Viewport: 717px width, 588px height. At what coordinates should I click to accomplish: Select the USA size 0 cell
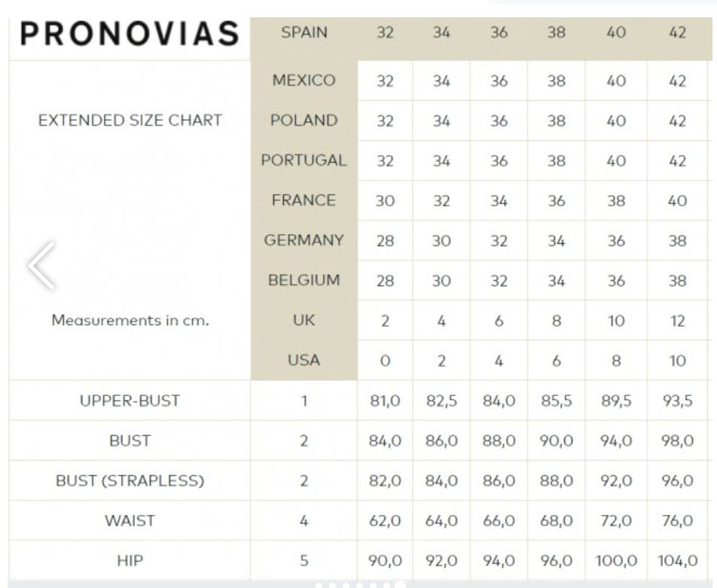point(385,361)
